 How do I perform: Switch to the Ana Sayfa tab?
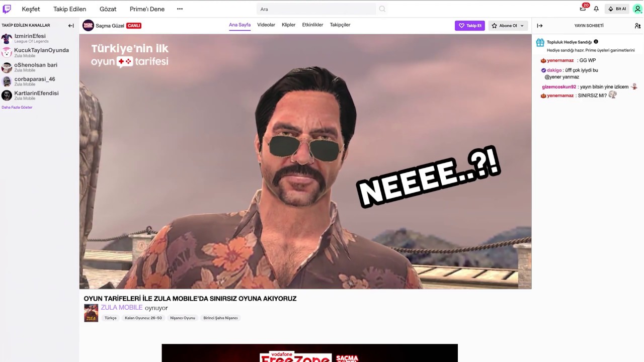(x=239, y=25)
